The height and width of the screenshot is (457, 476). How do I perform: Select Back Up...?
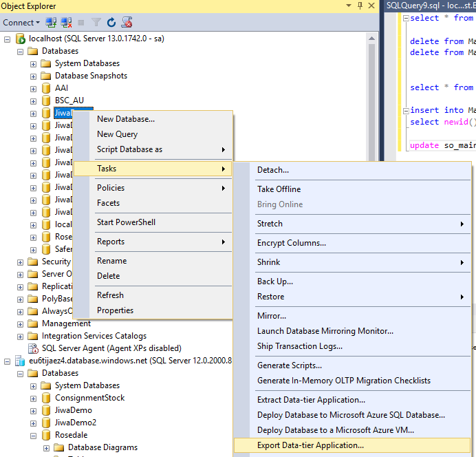coord(352,281)
